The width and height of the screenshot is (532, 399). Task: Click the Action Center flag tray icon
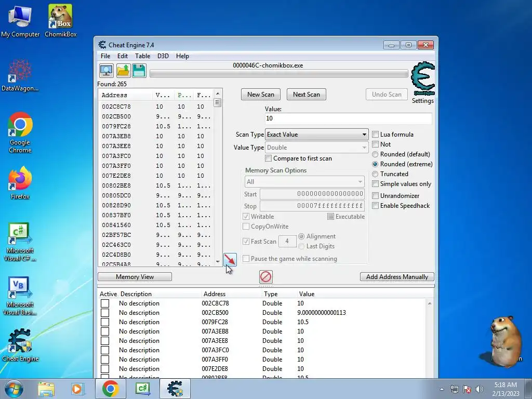[x=467, y=389]
